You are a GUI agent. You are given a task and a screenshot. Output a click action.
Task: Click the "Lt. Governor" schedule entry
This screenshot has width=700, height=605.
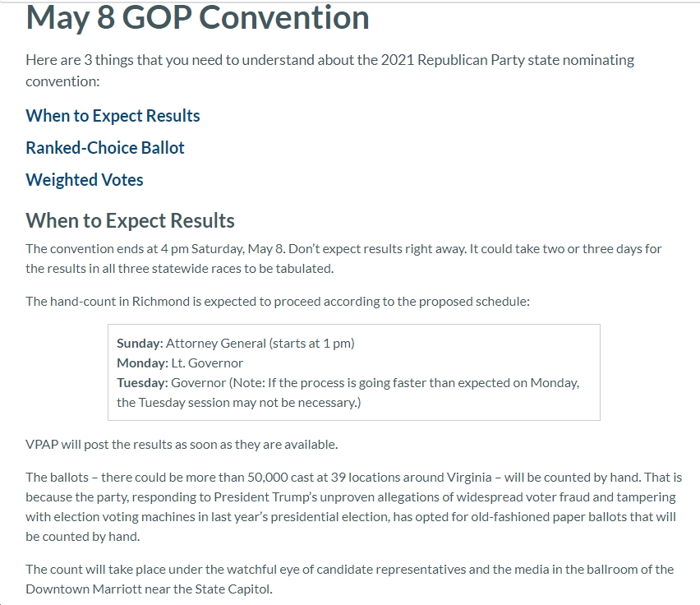pos(207,363)
